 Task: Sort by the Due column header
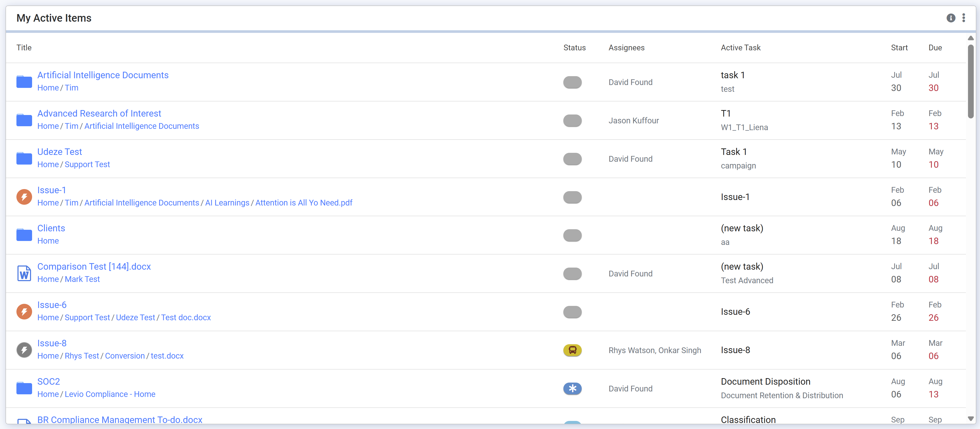pyautogui.click(x=935, y=47)
